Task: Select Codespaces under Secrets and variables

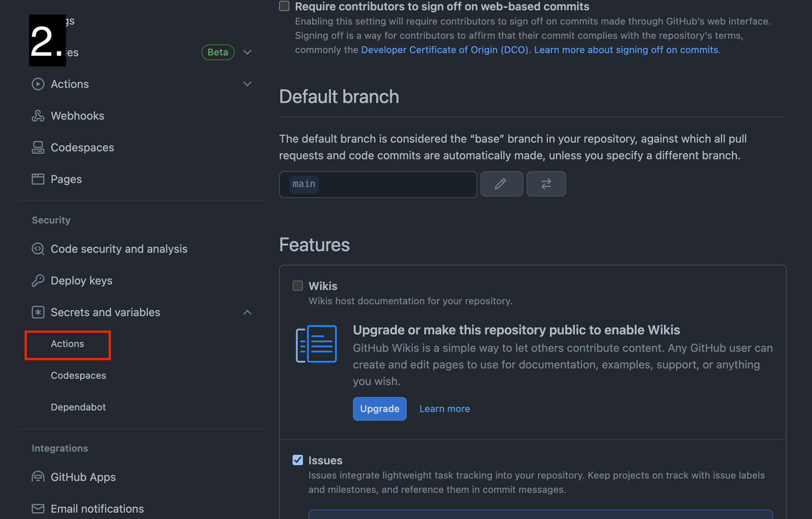Action: coord(79,376)
